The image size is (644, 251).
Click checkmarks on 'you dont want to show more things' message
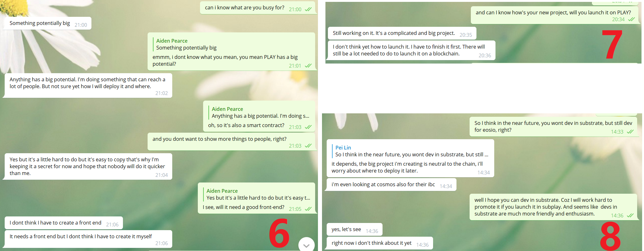pyautogui.click(x=308, y=146)
